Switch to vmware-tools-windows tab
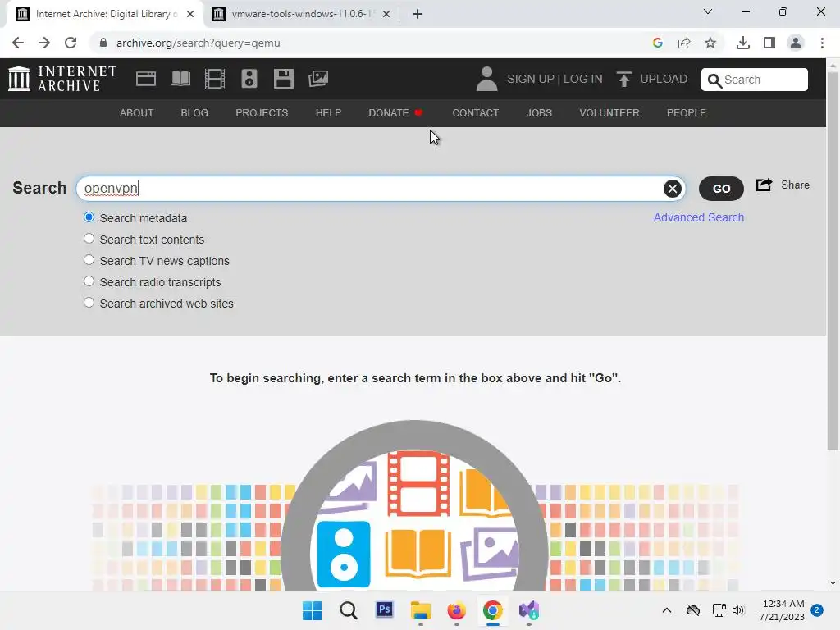This screenshot has height=630, width=840. coord(301,14)
